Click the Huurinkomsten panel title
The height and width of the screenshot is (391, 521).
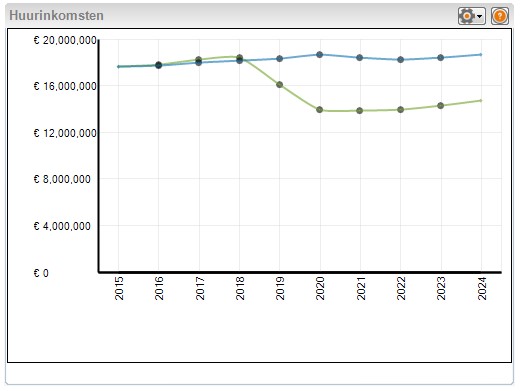click(56, 16)
